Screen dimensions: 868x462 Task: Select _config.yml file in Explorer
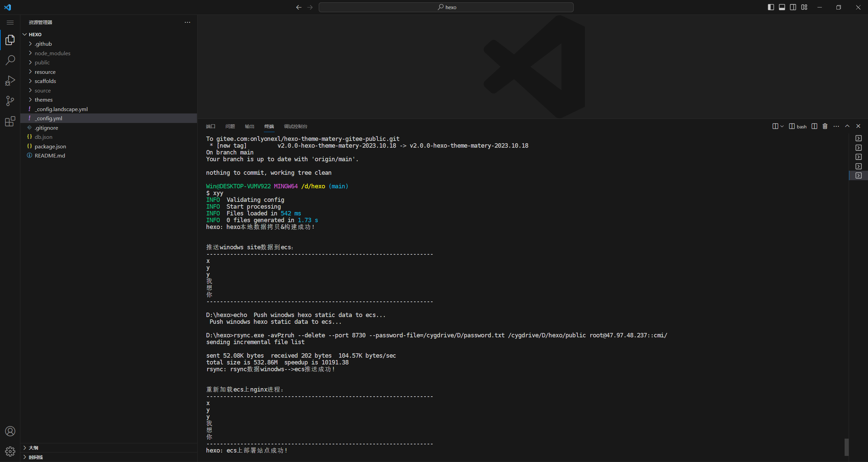point(48,118)
